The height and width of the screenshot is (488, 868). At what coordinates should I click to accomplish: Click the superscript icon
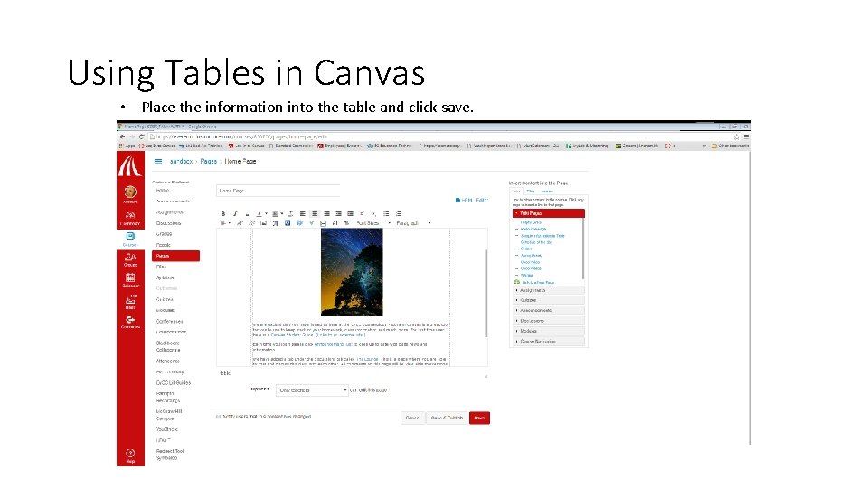[362, 213]
